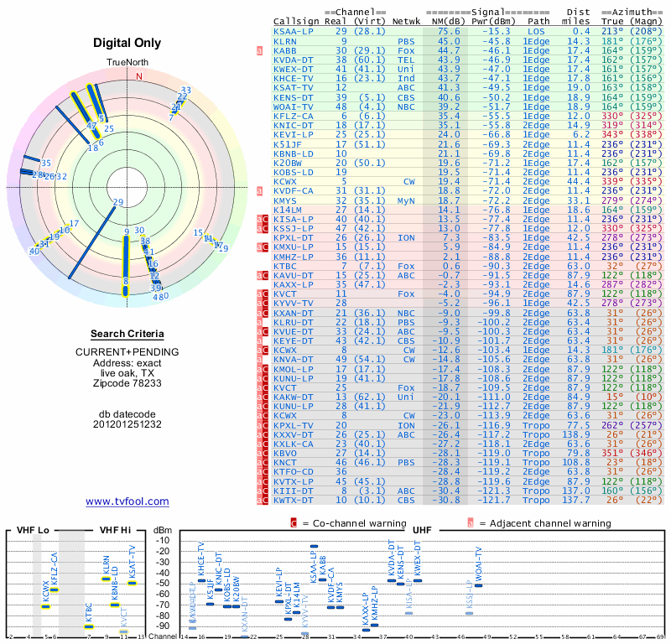Open the www.tvfool.com link
The height and width of the screenshot is (644, 671).
[127, 501]
